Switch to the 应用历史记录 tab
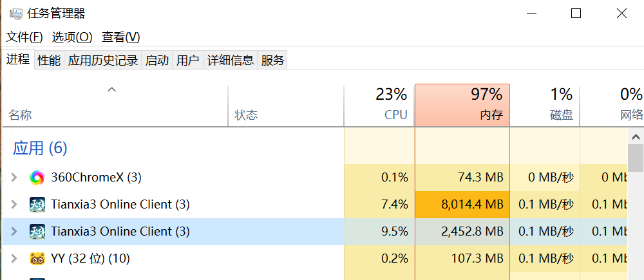Image resolution: width=644 pixels, height=280 pixels. coord(102,61)
